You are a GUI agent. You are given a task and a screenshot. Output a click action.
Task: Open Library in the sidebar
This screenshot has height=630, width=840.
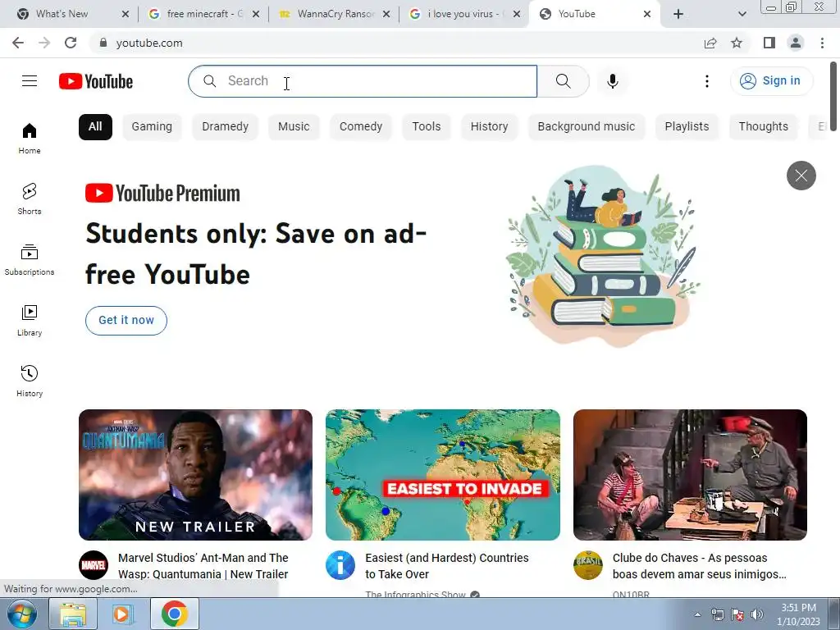point(30,320)
